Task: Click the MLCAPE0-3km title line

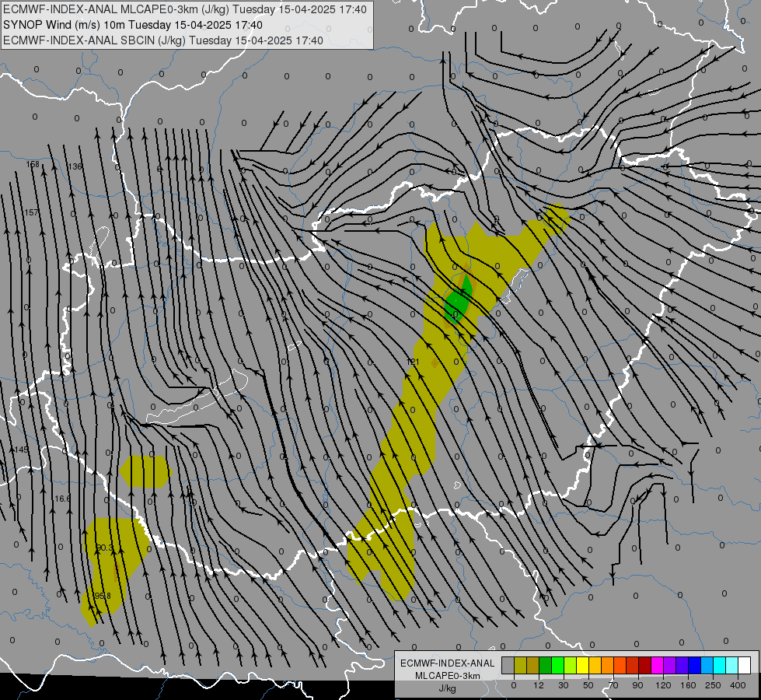Action: [x=185, y=9]
